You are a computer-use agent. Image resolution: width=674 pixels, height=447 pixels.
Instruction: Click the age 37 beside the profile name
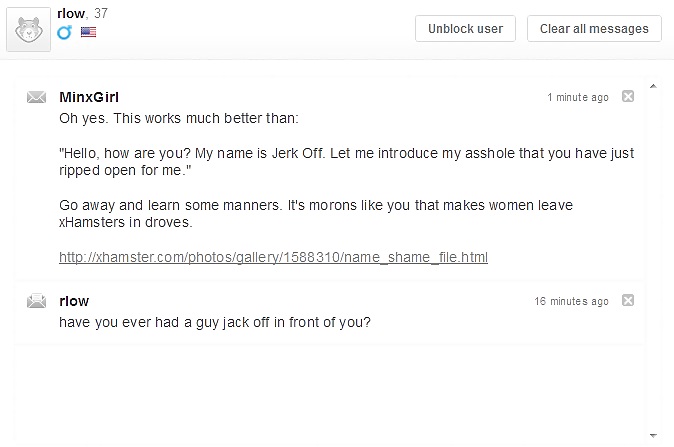coord(101,13)
